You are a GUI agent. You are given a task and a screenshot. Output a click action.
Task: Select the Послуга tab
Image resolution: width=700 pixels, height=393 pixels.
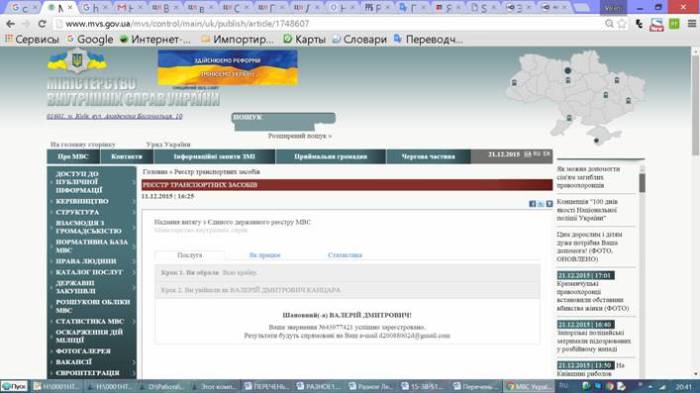190,255
